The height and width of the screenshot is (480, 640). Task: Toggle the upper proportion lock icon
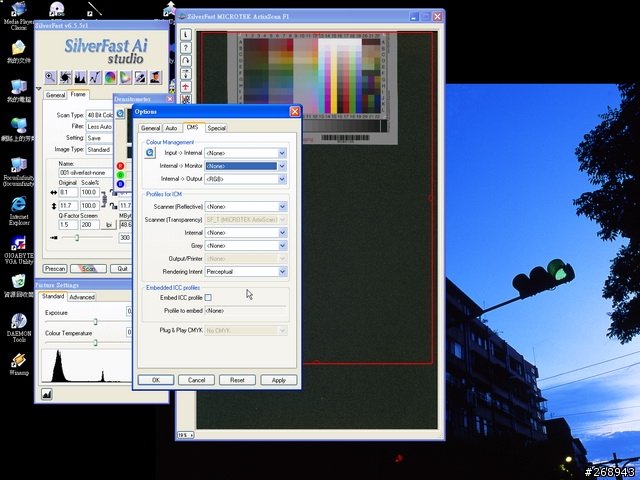(x=112, y=192)
